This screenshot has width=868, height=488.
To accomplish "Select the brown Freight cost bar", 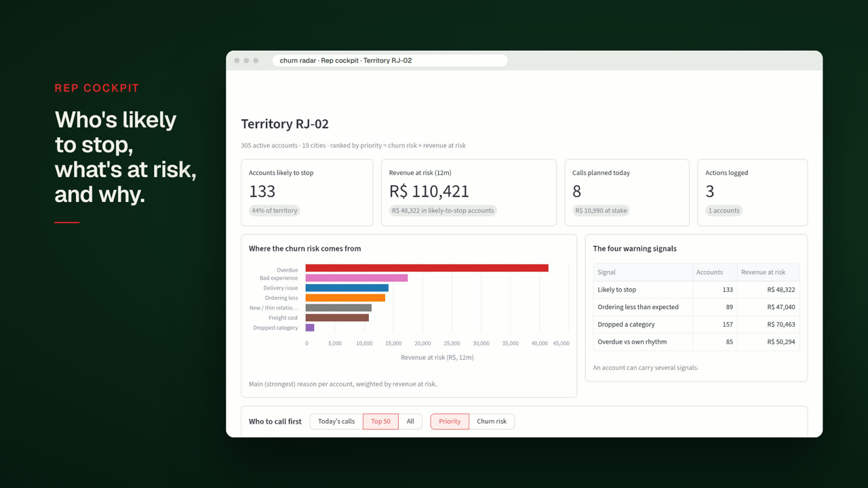I will [337, 318].
